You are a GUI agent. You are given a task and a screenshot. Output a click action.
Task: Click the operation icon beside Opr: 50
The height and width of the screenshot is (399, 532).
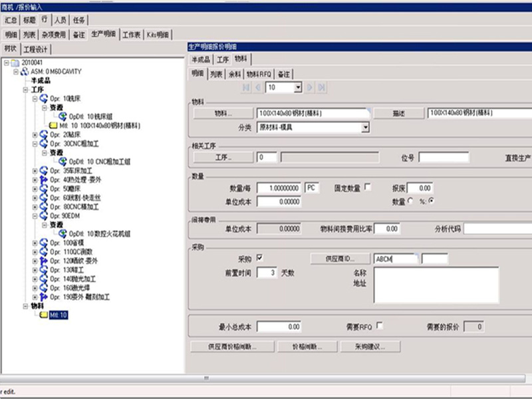[x=44, y=189]
